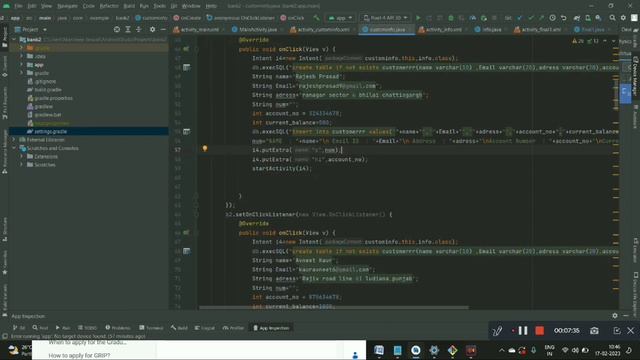Screen dimensions: 640x360
Task: Open the Profiler tool window button
Action: tap(233, 328)
